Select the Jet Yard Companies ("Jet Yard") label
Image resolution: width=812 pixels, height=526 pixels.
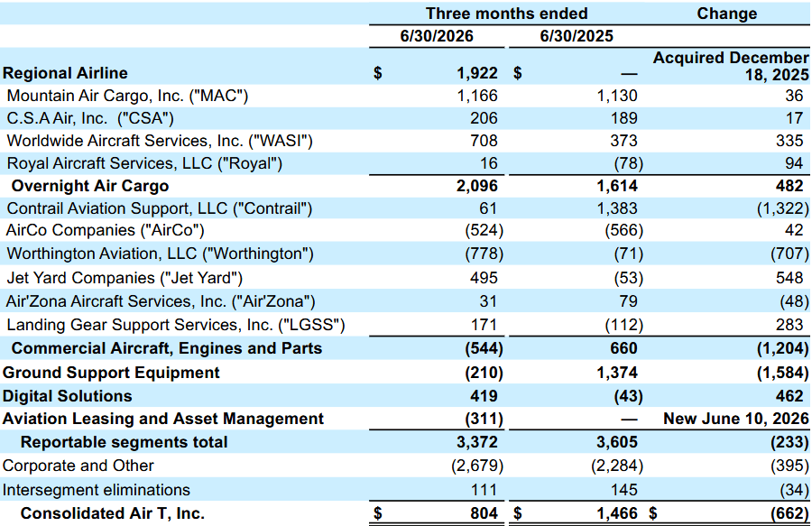pos(125,278)
